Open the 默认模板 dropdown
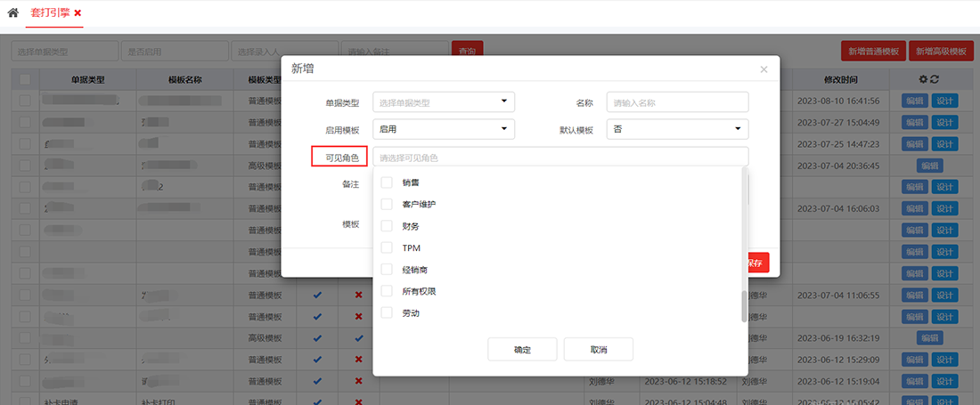Viewport: 980px width, 405px height. coord(677,129)
